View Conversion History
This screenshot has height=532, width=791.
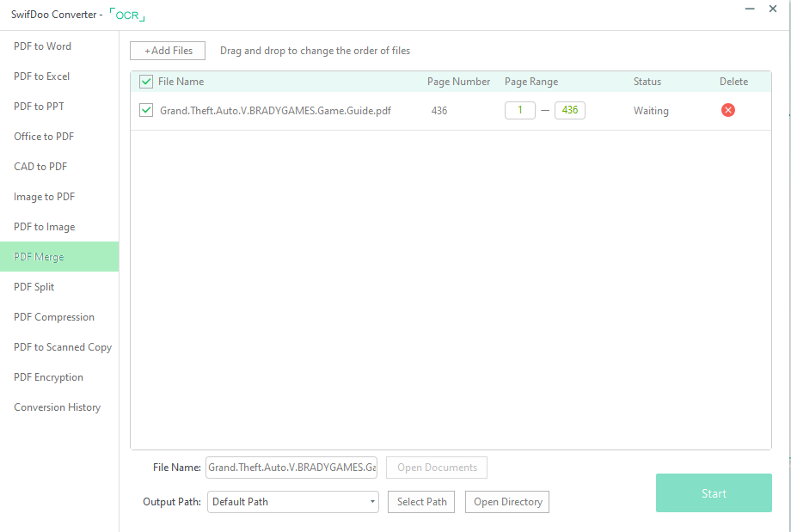click(x=59, y=407)
